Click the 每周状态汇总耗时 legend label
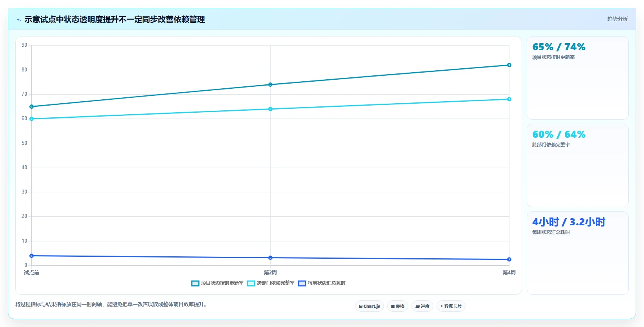 [327, 283]
